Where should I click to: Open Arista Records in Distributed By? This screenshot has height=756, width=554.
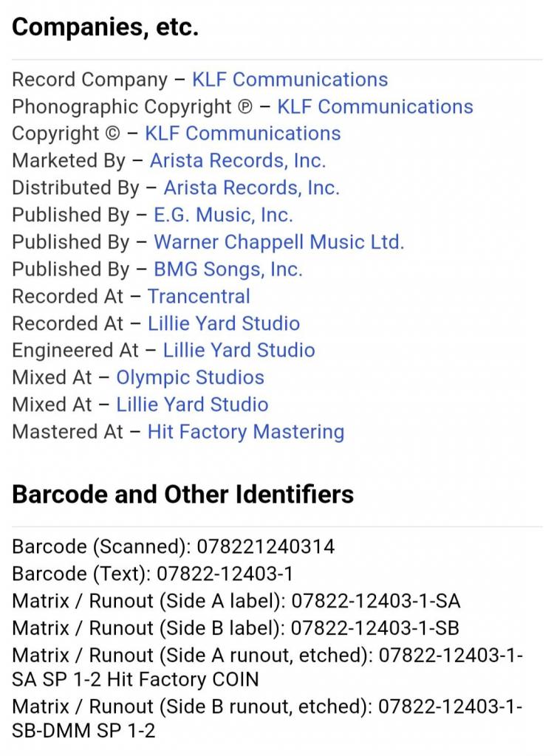(x=251, y=188)
